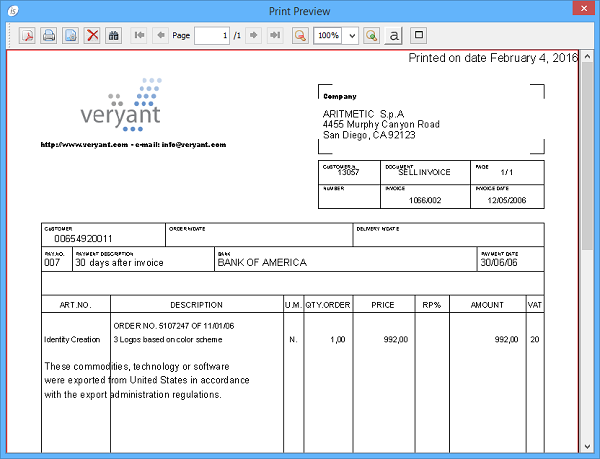This screenshot has height=459, width=600.
Task: Go to the next page
Action: [x=254, y=35]
